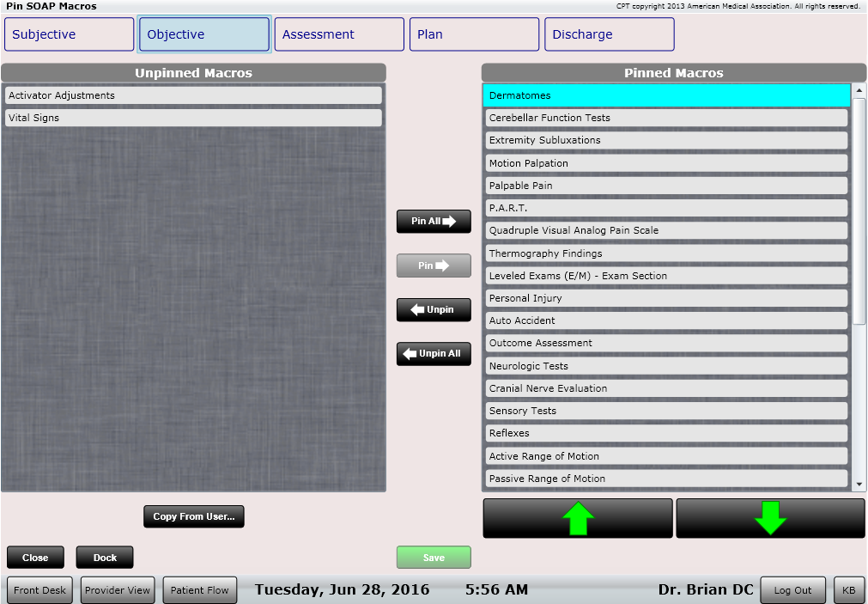The height and width of the screenshot is (604, 868).
Task: Switch to the Subjective tab
Action: [x=69, y=34]
